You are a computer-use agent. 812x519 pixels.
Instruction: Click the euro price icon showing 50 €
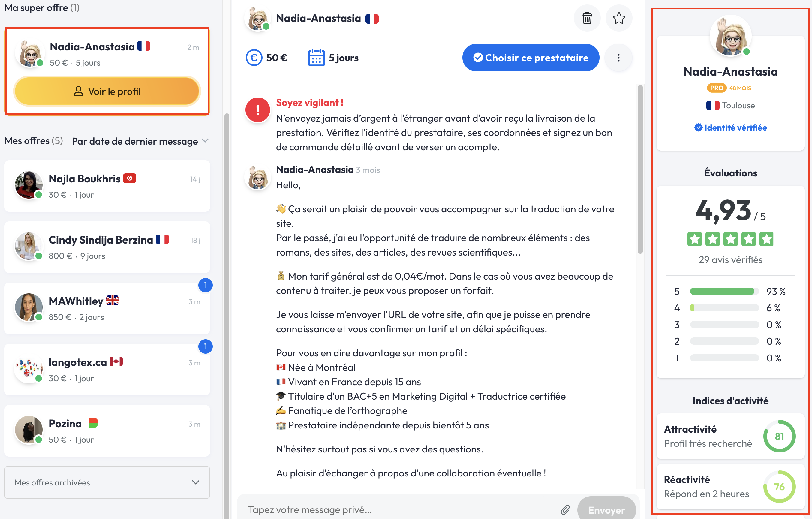tap(254, 58)
